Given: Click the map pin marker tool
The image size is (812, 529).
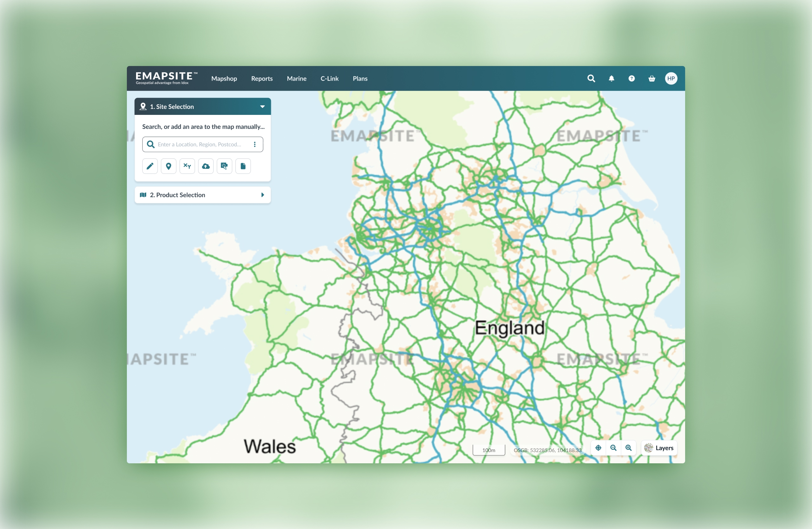Looking at the screenshot, I should point(168,166).
